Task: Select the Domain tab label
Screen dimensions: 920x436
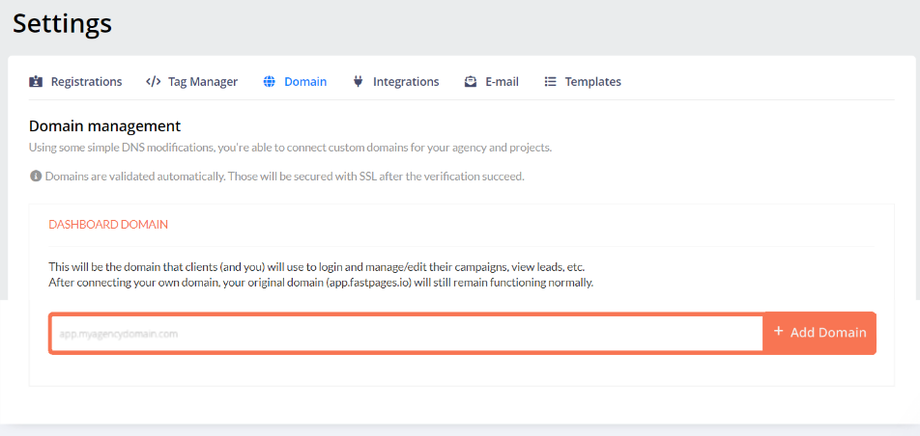Action: 305,82
